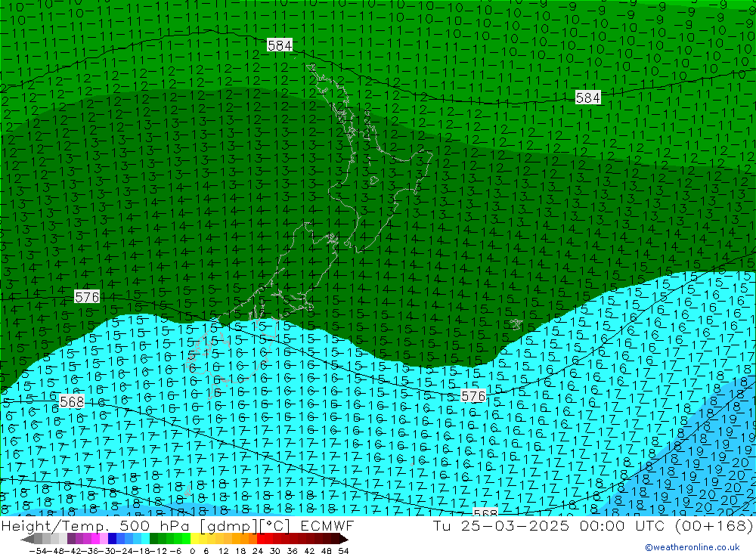Select the purple swatch near -42 on the legend
Viewport: 756px width, 554px height.
coord(79,539)
